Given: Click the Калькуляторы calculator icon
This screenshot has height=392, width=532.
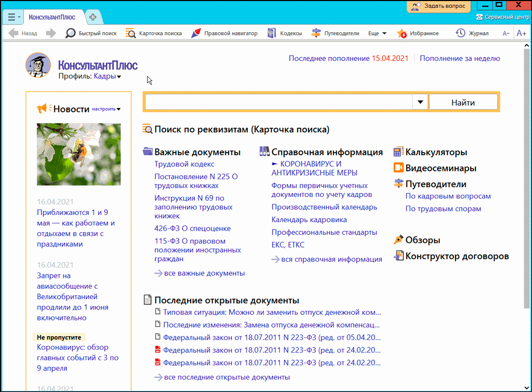Looking at the screenshot, I should (x=398, y=152).
